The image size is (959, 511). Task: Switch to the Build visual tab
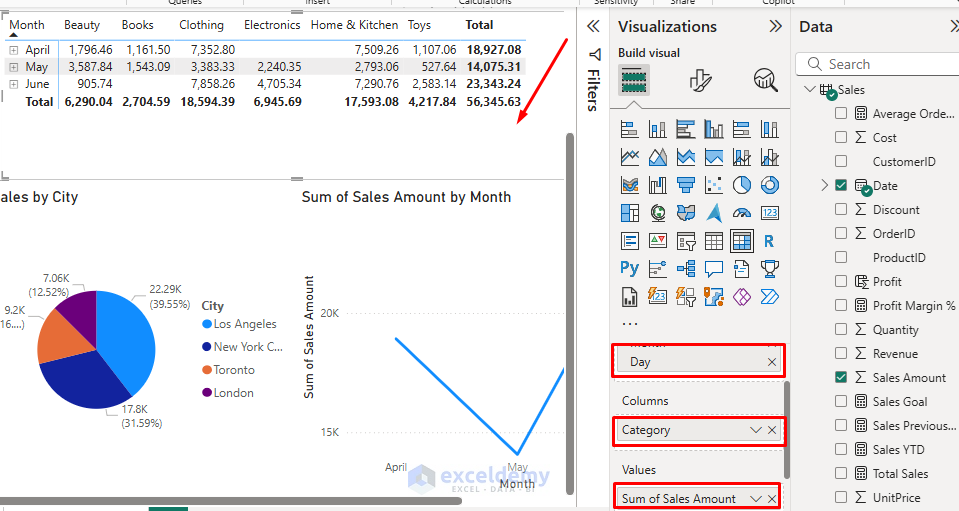coord(634,80)
